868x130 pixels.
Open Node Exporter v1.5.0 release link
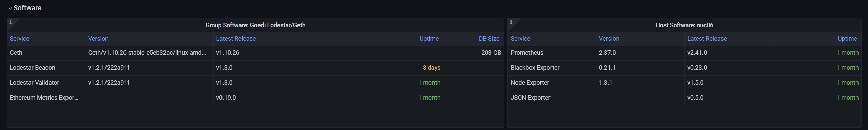(695, 83)
